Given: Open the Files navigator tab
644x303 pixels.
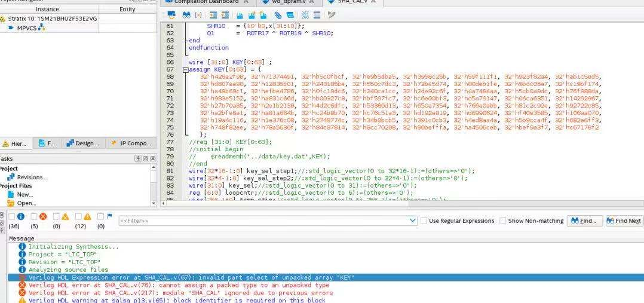Looking at the screenshot, I should pyautogui.click(x=47, y=143).
